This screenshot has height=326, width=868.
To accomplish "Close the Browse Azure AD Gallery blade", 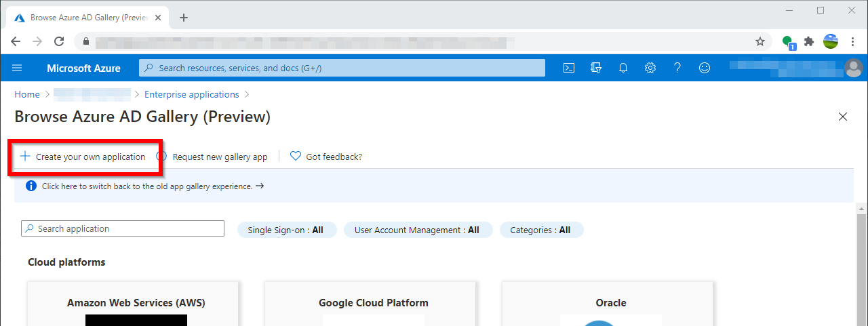I will pos(843,117).
